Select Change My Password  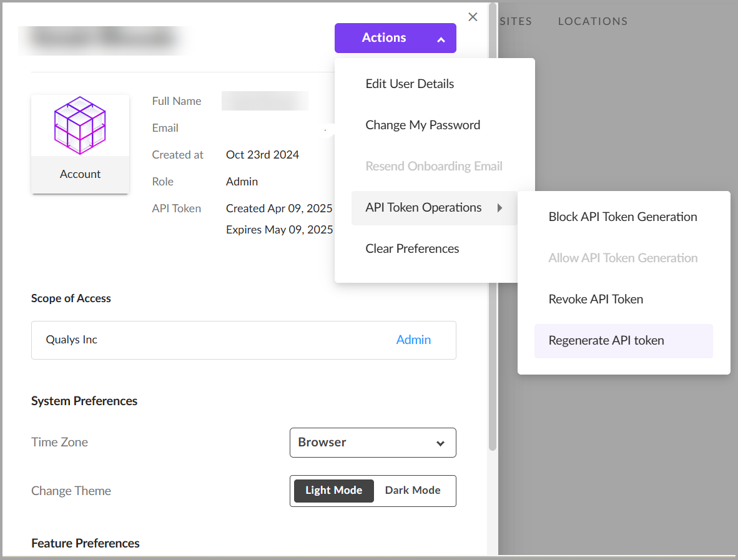(423, 125)
